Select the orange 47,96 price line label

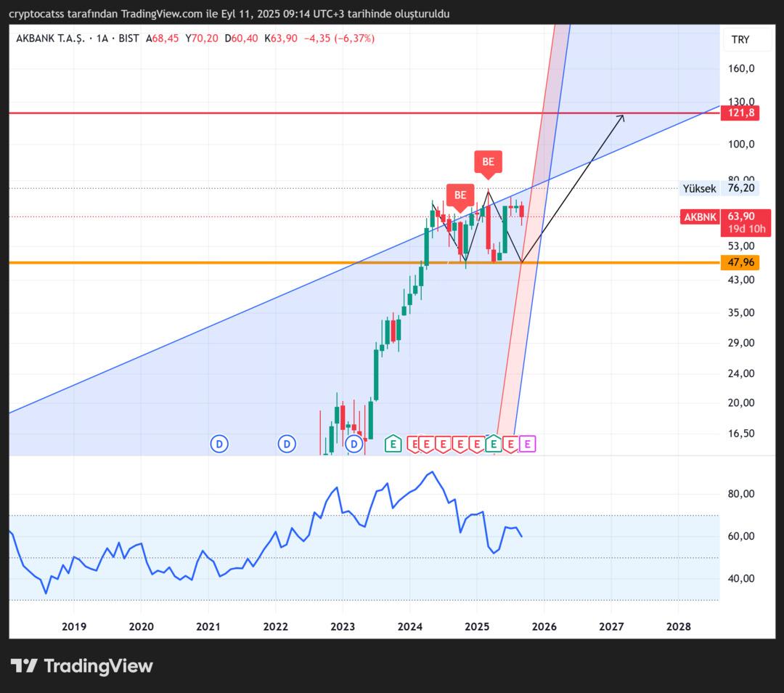click(x=740, y=262)
